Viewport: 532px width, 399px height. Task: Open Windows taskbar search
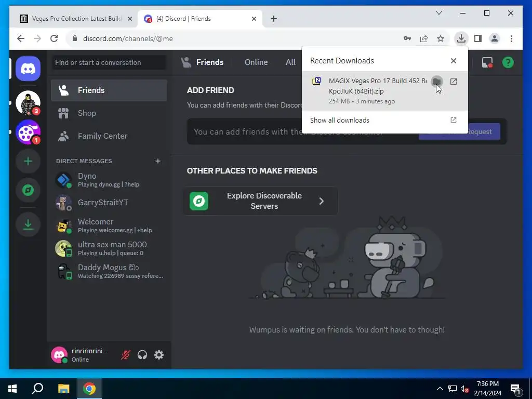(x=37, y=389)
